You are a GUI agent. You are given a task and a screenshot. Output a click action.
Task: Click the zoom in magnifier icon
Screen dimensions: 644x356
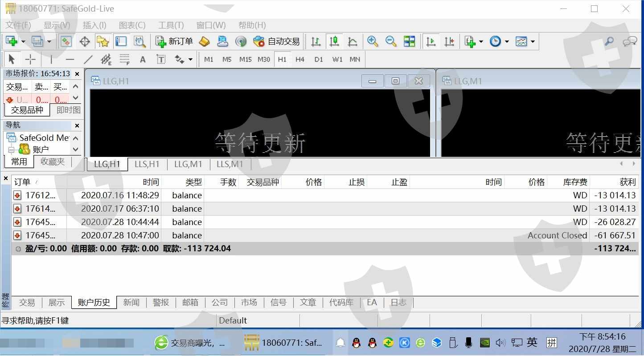[x=373, y=41]
